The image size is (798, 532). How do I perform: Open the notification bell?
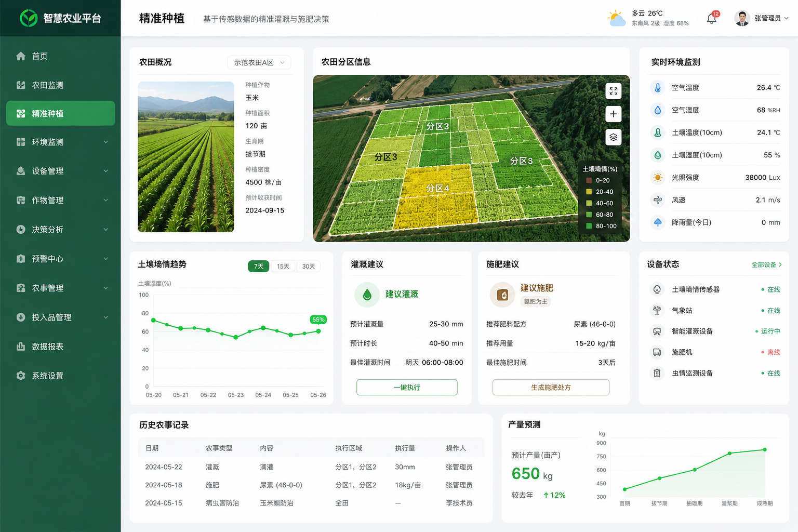[x=712, y=19]
